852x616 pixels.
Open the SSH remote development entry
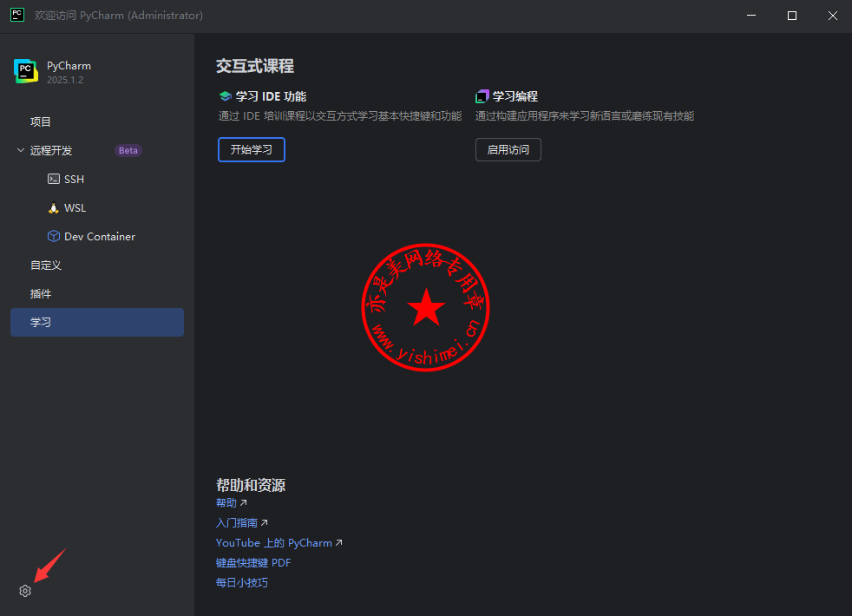pyautogui.click(x=74, y=180)
